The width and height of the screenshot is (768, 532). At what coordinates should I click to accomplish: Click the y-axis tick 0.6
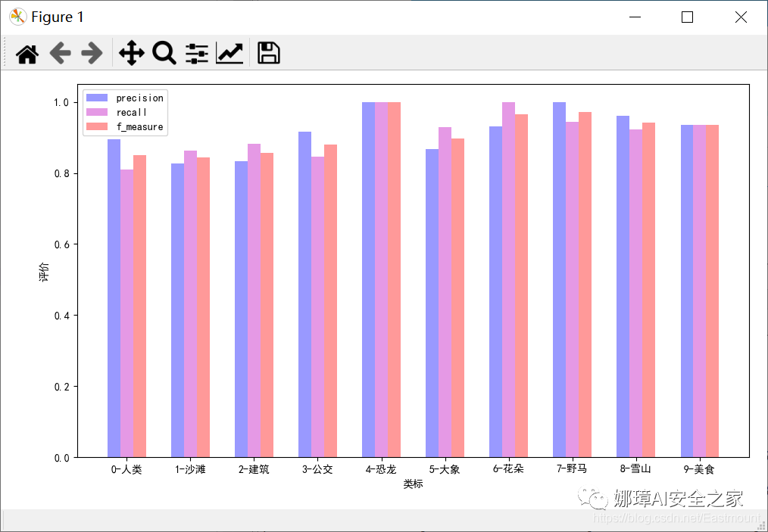[61, 244]
